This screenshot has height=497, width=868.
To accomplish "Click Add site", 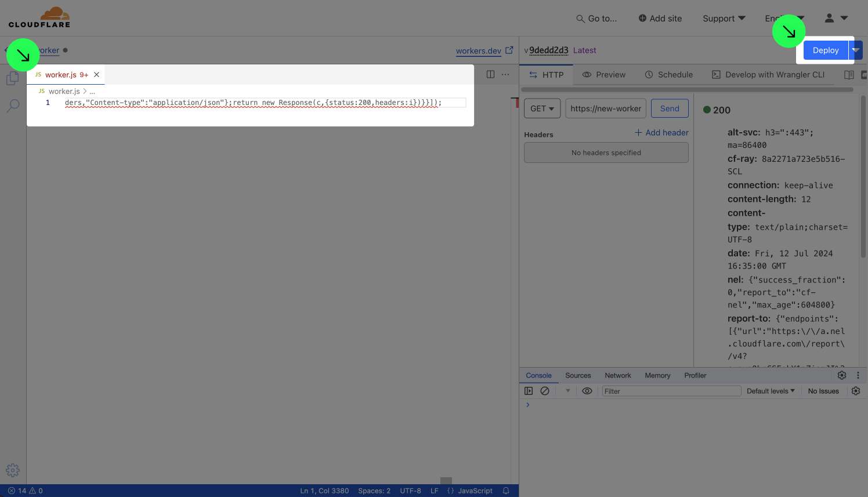I will coord(660,19).
